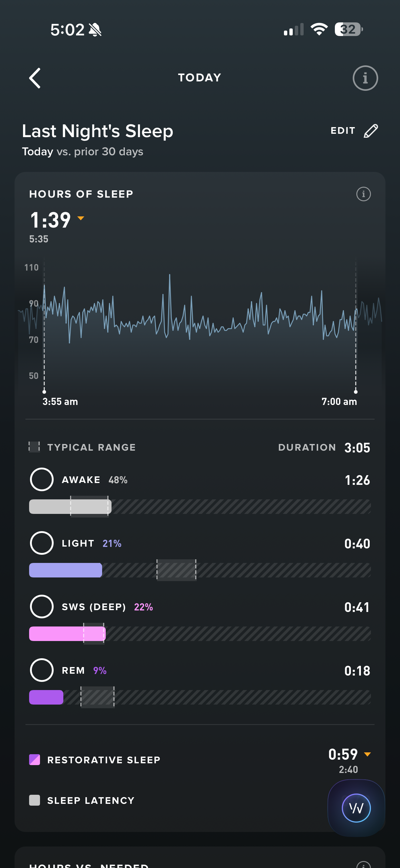This screenshot has height=868, width=400.
Task: Tap the 3:55 am start marker
Action: pyautogui.click(x=44, y=392)
